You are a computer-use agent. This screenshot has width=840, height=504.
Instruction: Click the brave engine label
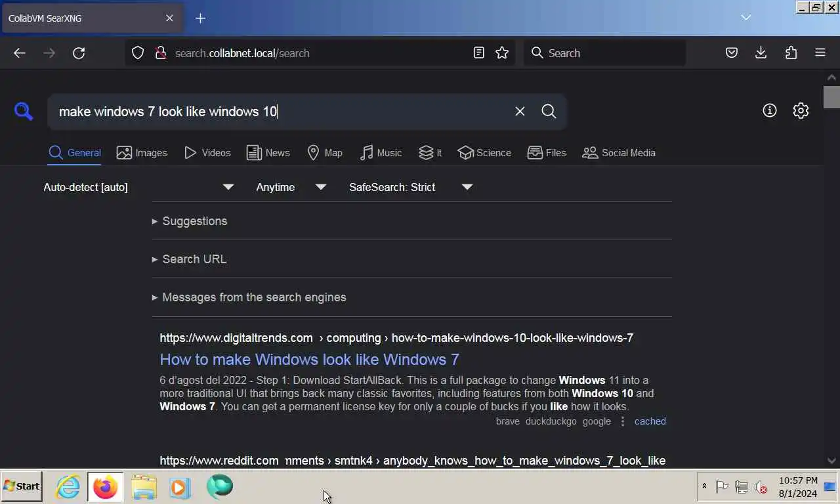[507, 421]
